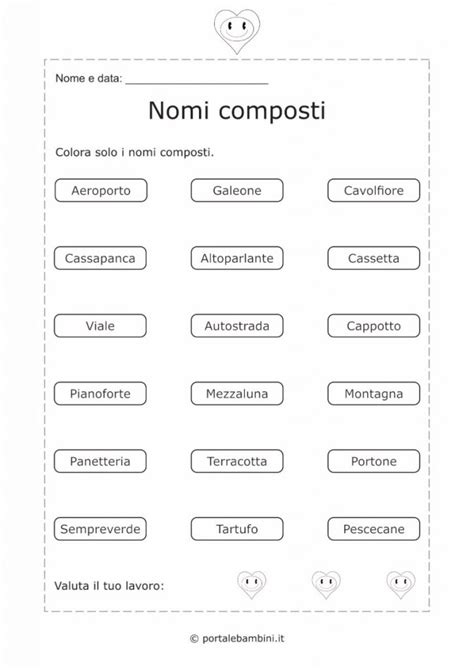Click the Galeone word box

pyautogui.click(x=237, y=190)
